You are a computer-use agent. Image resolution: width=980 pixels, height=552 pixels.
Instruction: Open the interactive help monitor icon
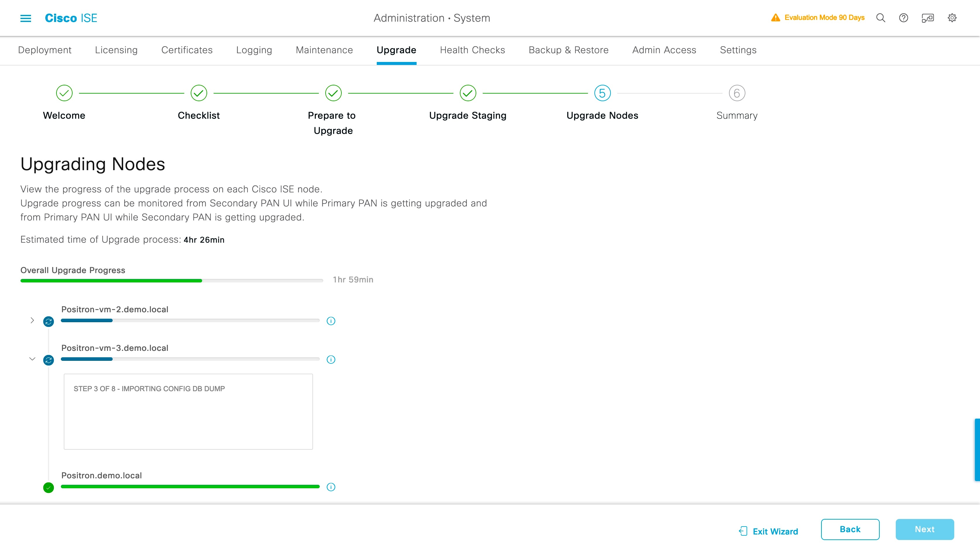tap(928, 18)
